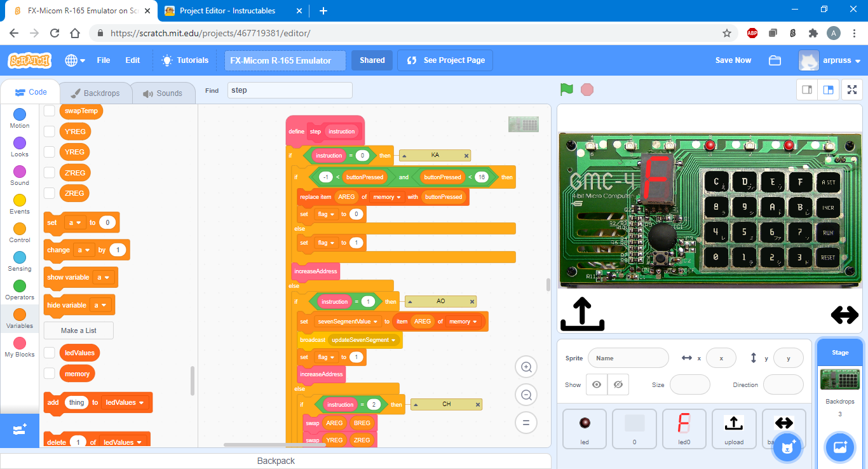Screen dimensions: 868x469
Task: Collapse the KA comment with its arrow
Action: tap(405, 156)
